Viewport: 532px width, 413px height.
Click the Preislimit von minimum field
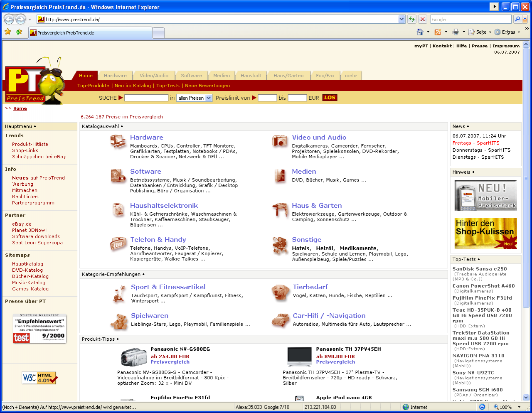point(267,98)
